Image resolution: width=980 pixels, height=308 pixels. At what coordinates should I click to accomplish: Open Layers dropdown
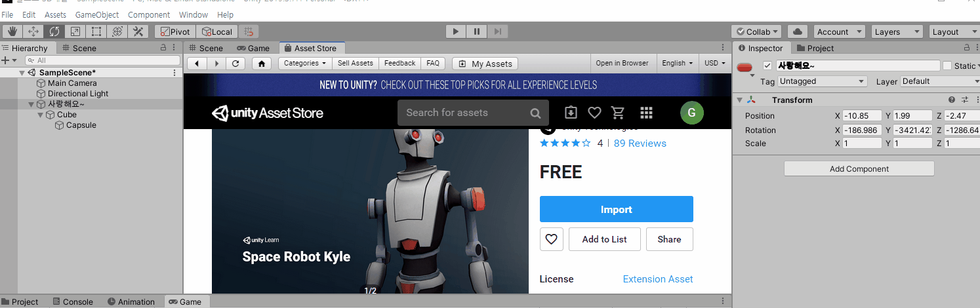point(897,31)
